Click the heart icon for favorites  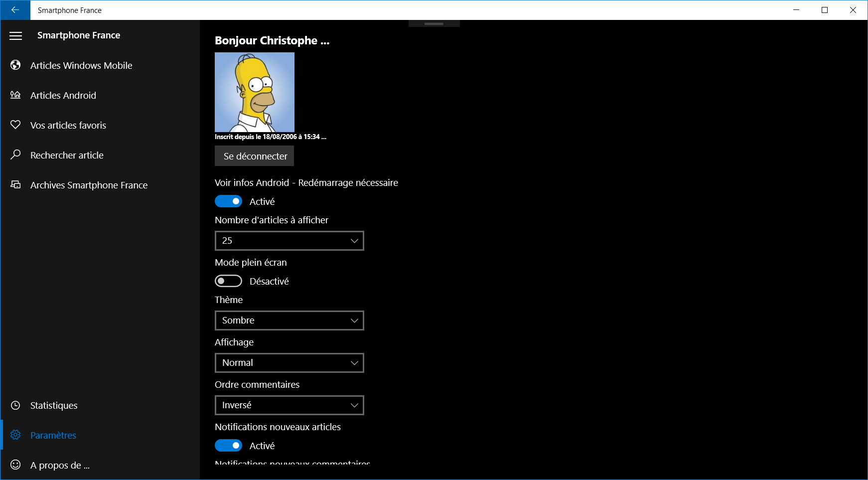pos(16,125)
